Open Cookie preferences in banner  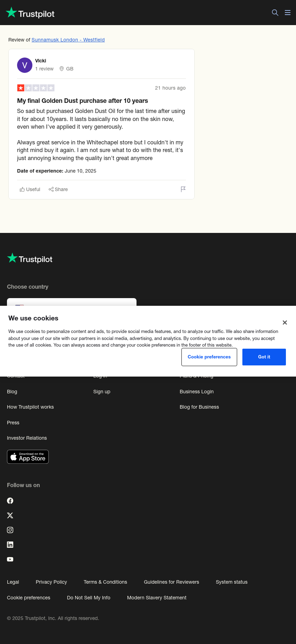tap(209, 357)
